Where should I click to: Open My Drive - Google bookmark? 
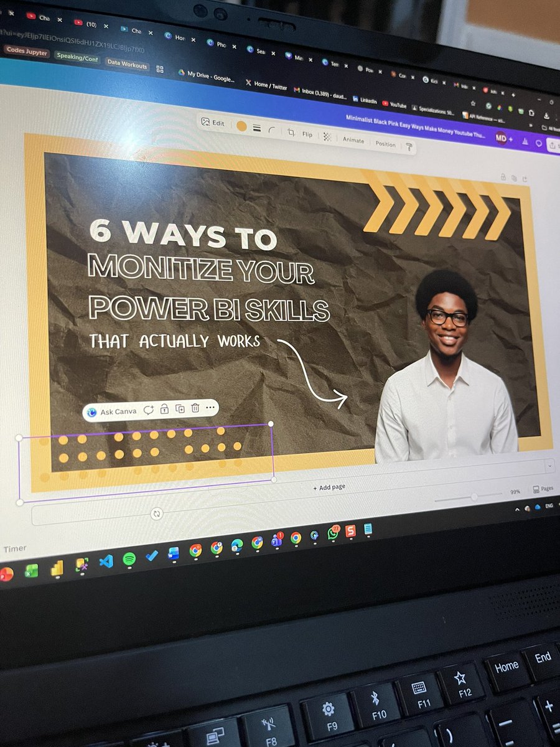point(207,77)
